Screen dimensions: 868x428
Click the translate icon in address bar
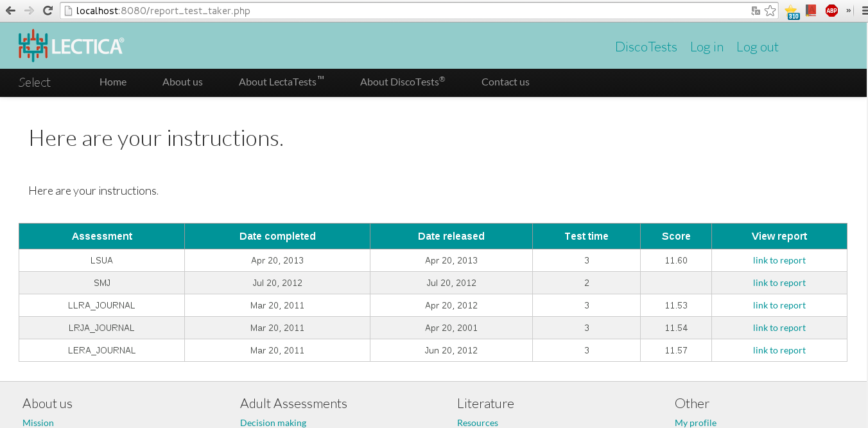point(756,11)
